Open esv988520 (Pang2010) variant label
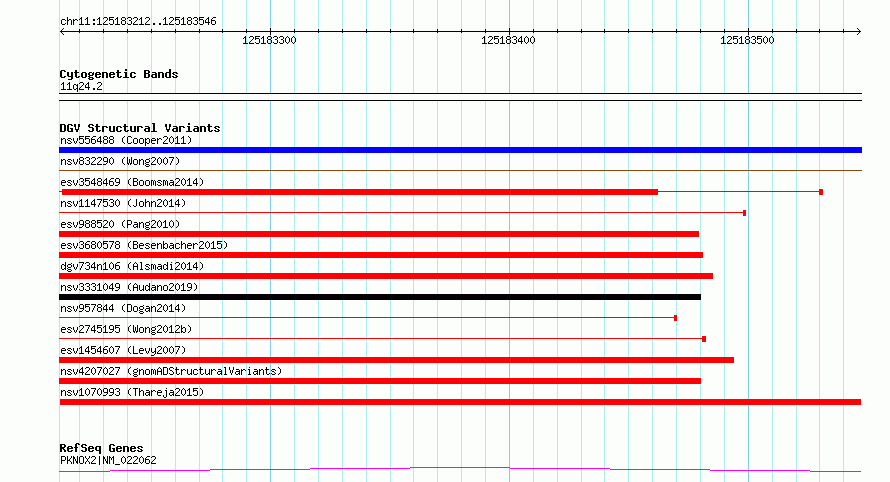The image size is (890, 482). 120,224
